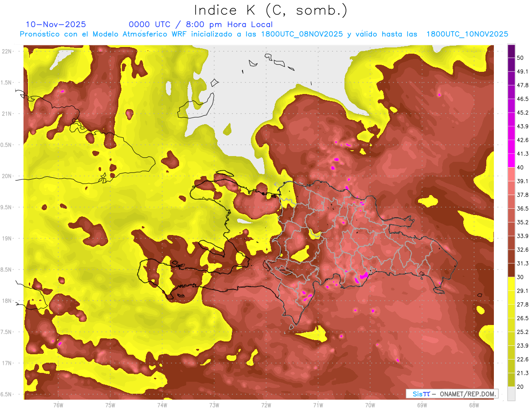This screenshot has width=532, height=411.
Task: Select the bright magenta swatch above the 40 label
Action: (x=511, y=160)
